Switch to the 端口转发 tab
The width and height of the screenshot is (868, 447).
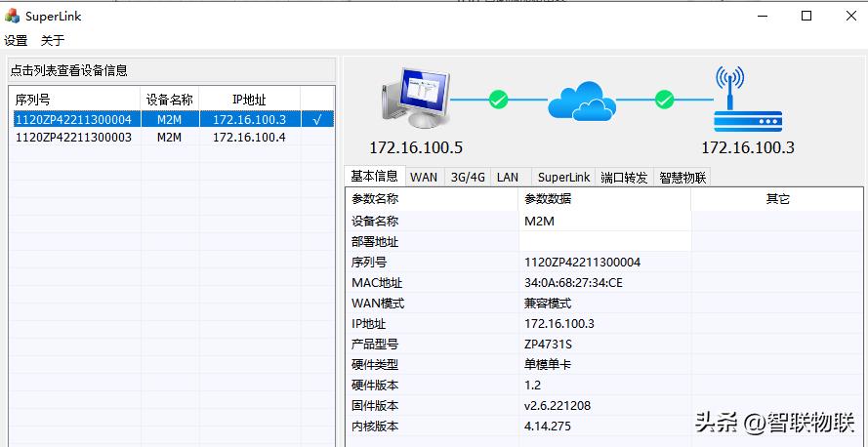click(x=624, y=178)
